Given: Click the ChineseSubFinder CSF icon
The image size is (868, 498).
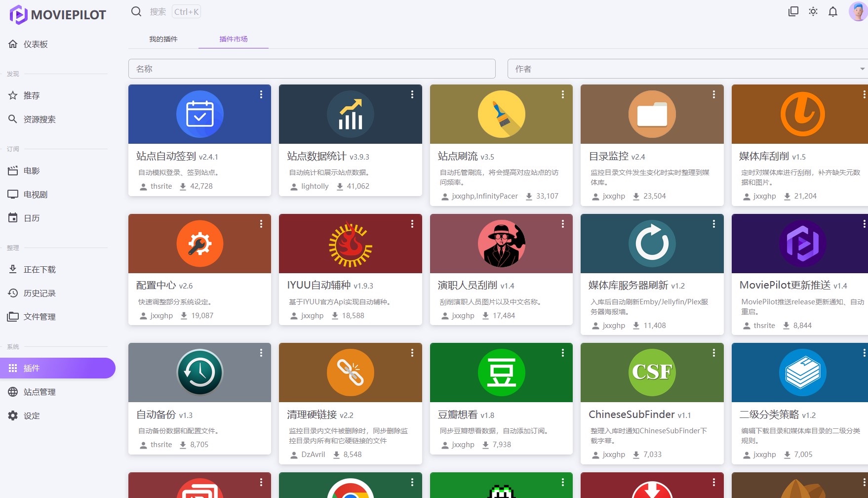Looking at the screenshot, I should (x=652, y=373).
